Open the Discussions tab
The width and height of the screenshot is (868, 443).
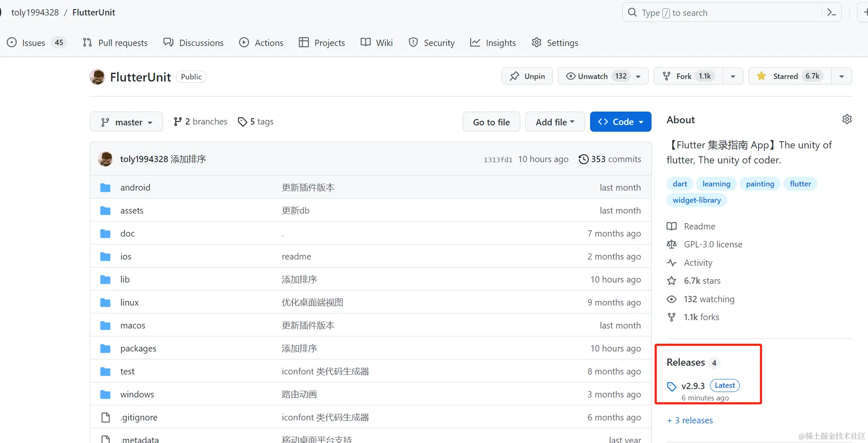[x=193, y=43]
